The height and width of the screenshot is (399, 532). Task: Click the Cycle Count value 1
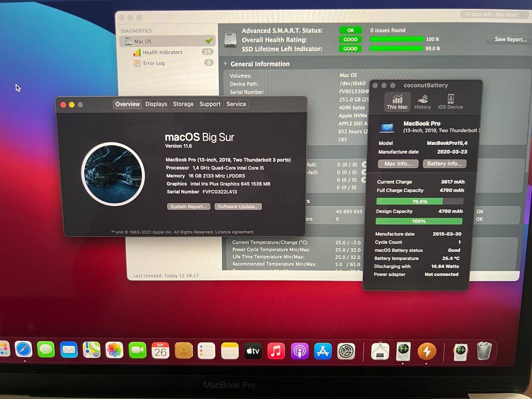pyautogui.click(x=459, y=242)
